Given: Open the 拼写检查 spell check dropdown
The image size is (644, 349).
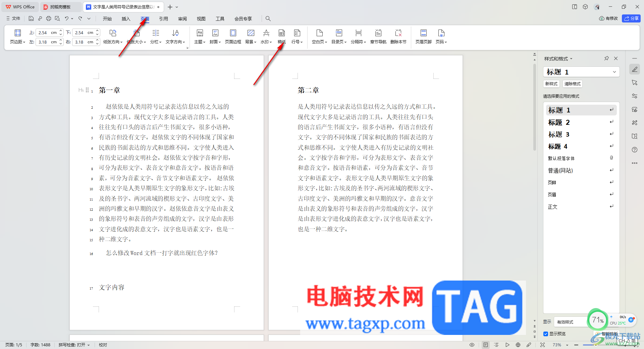Looking at the screenshot, I should [x=74, y=345].
